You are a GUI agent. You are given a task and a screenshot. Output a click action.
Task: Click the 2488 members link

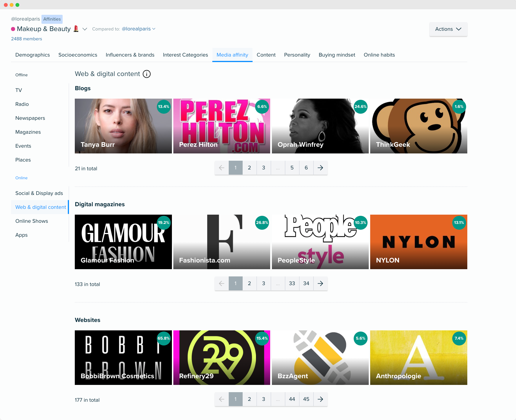[x=26, y=39]
